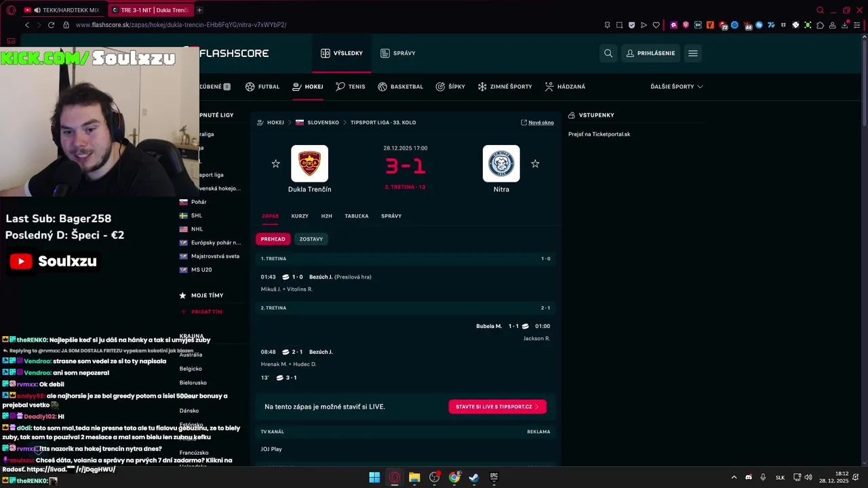Open the Windows Start button

coord(374,477)
